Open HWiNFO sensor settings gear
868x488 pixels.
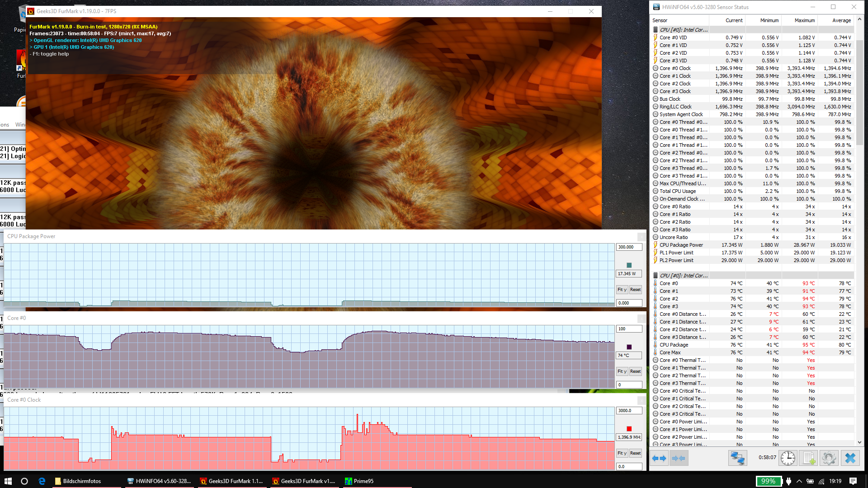pyautogui.click(x=829, y=458)
